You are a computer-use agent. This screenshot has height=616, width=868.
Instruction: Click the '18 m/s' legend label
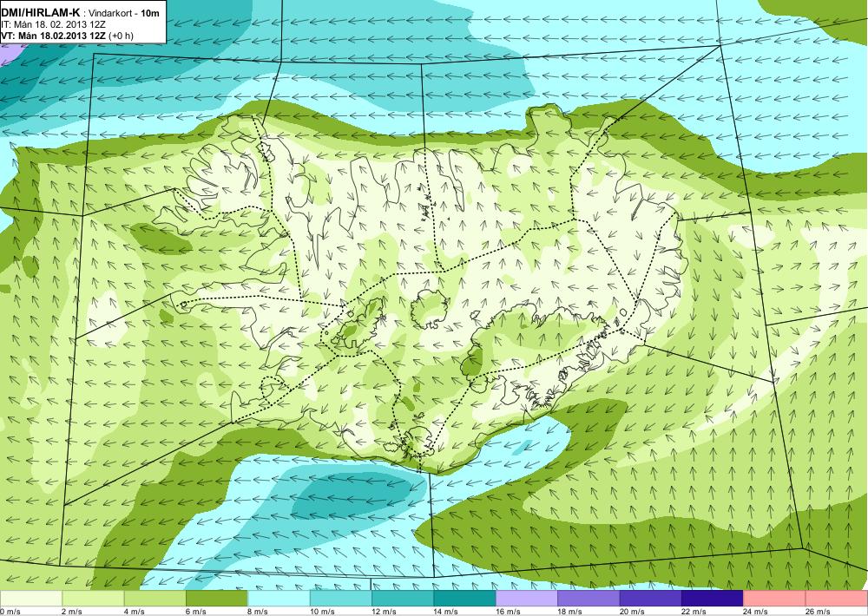click(x=570, y=612)
